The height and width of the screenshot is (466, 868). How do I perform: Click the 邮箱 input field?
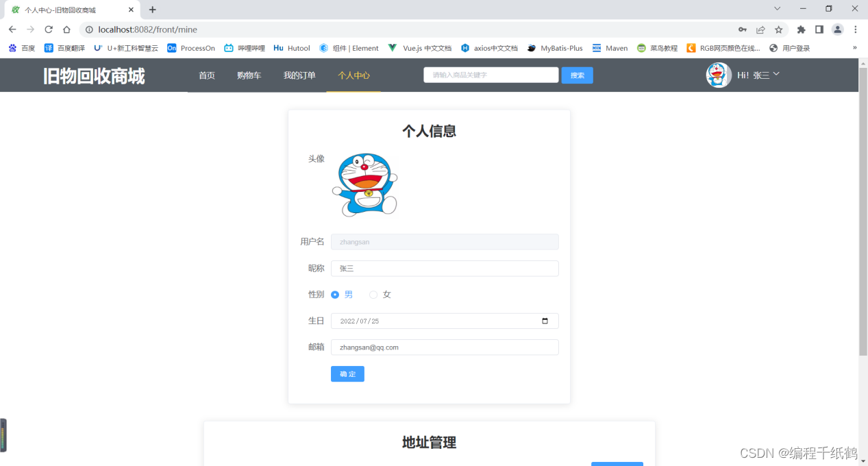pyautogui.click(x=445, y=347)
